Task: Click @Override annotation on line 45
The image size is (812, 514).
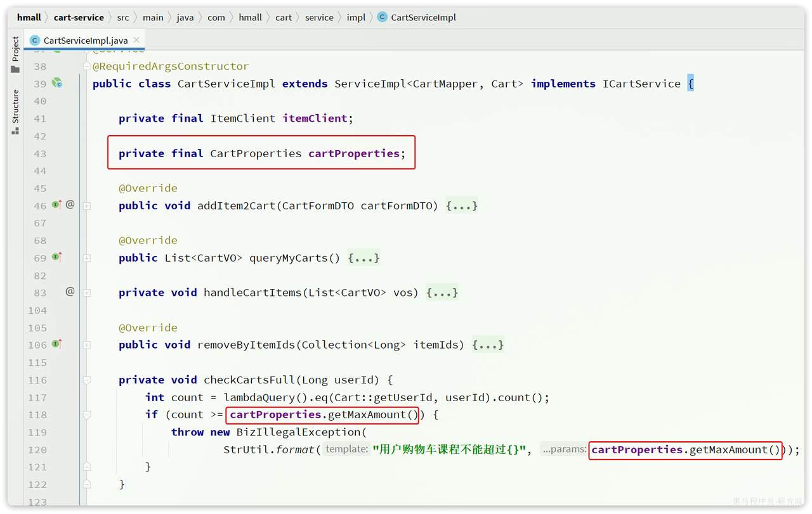Action: point(148,188)
